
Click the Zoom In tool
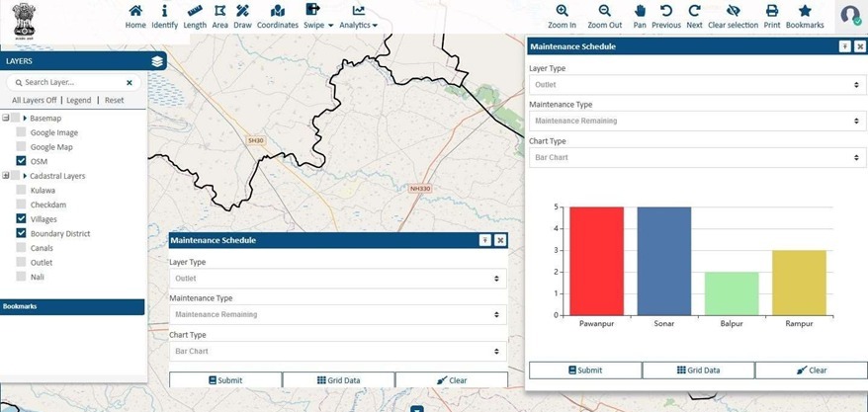click(x=562, y=11)
